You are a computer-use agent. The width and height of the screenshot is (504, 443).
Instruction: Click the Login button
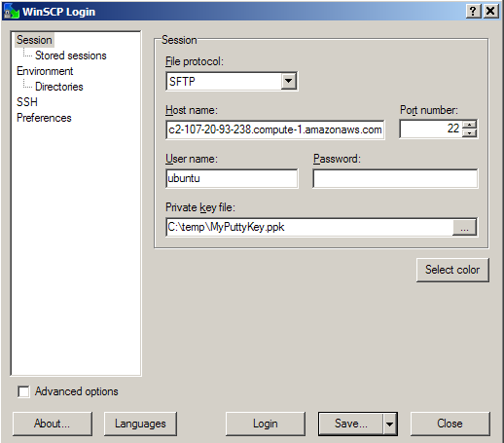click(266, 424)
